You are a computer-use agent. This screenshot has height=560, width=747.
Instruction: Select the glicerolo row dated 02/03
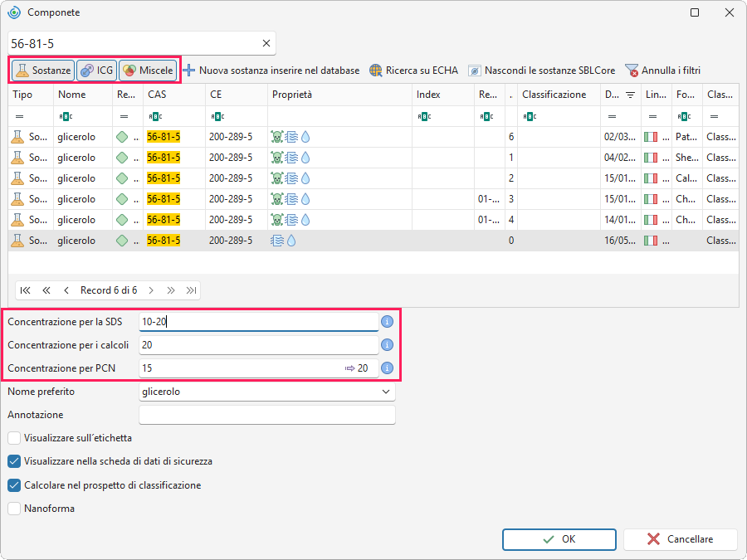coord(373,137)
